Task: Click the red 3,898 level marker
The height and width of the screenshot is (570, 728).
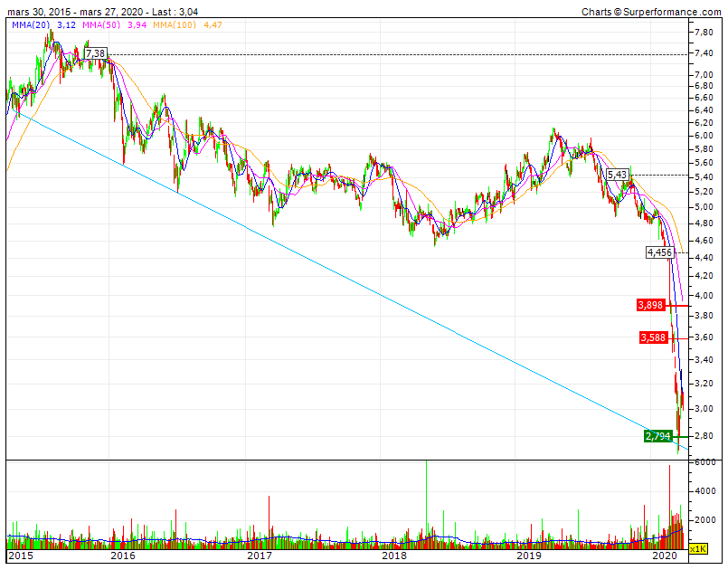Action: click(x=650, y=305)
